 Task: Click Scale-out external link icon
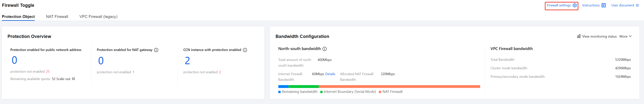click(74, 79)
